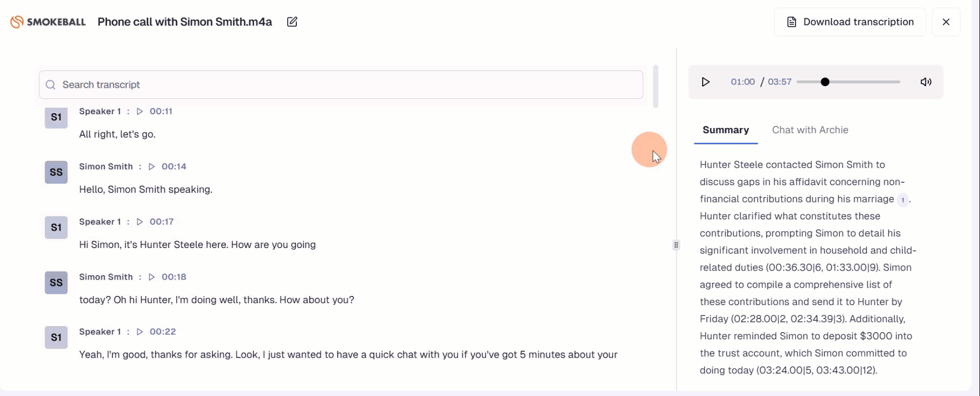The width and height of the screenshot is (980, 396).
Task: Click the Smokeball logo
Action: 48,22
